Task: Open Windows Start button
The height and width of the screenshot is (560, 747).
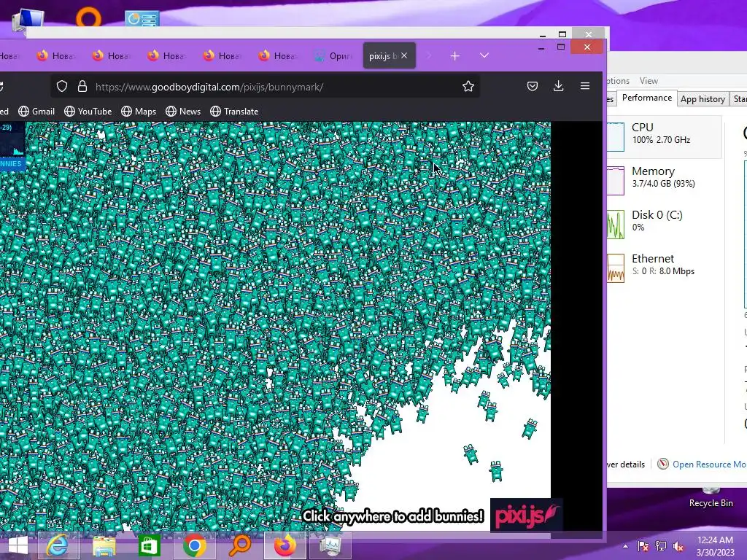Action: tap(18, 545)
